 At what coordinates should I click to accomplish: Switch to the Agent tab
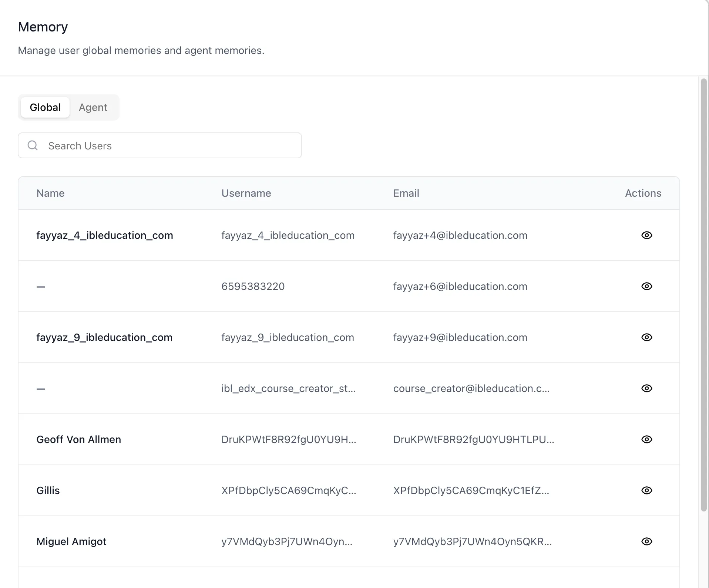(93, 107)
